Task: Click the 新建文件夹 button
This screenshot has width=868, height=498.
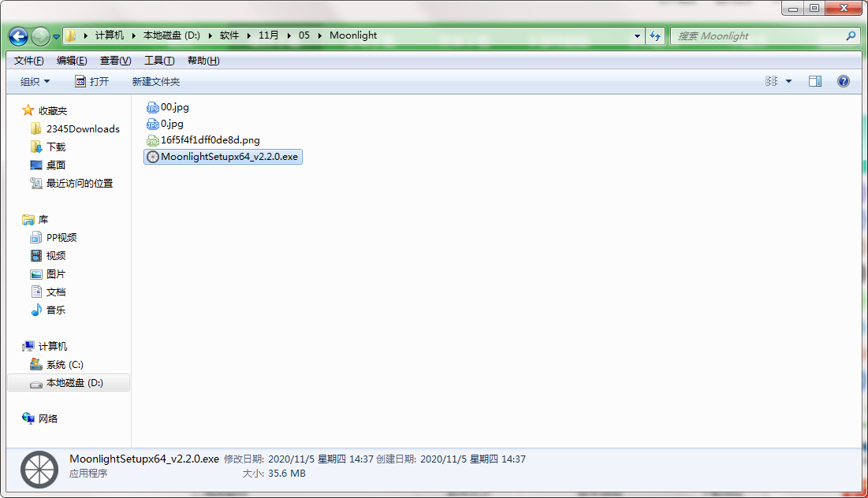Action: tap(155, 81)
